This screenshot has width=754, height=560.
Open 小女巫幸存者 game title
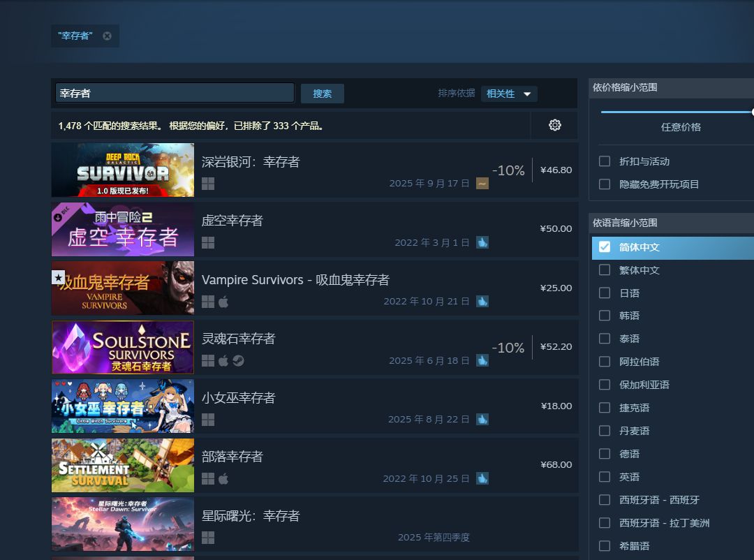(239, 398)
